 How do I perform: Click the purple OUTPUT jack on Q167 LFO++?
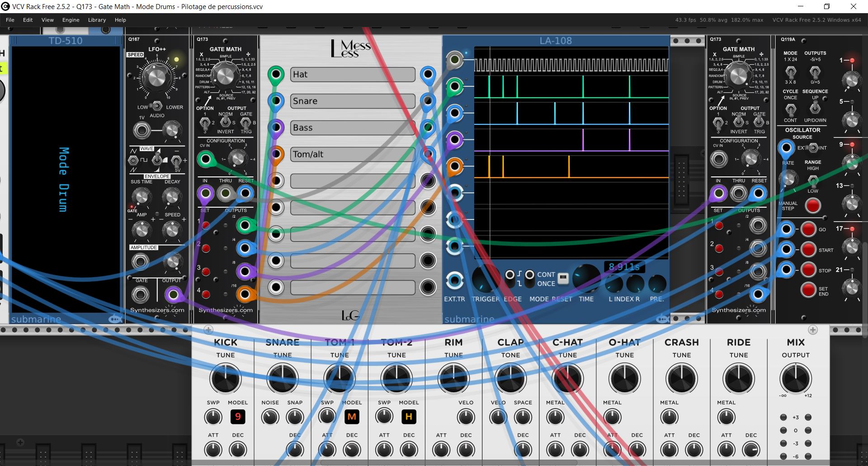pyautogui.click(x=172, y=295)
